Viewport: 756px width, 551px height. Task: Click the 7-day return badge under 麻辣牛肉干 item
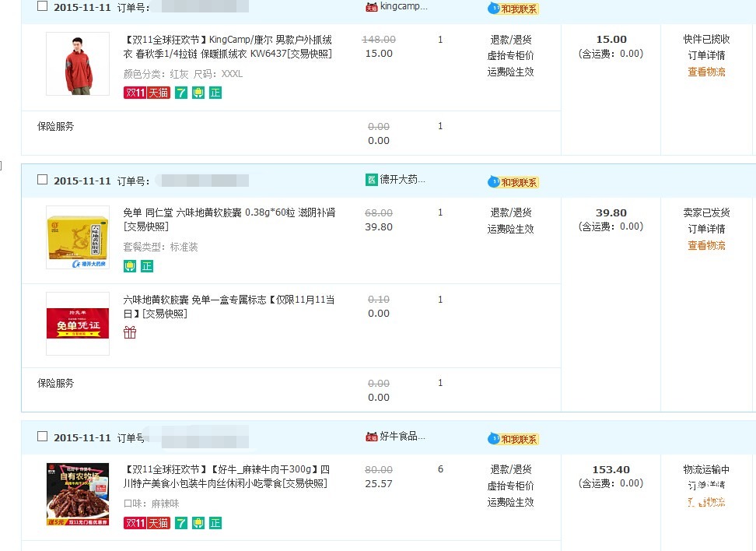click(x=180, y=523)
